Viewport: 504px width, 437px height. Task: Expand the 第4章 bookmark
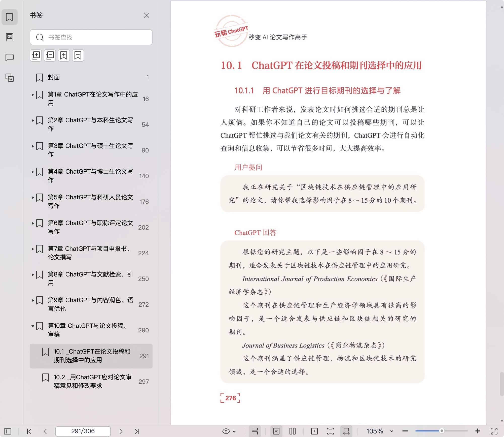[33, 172]
